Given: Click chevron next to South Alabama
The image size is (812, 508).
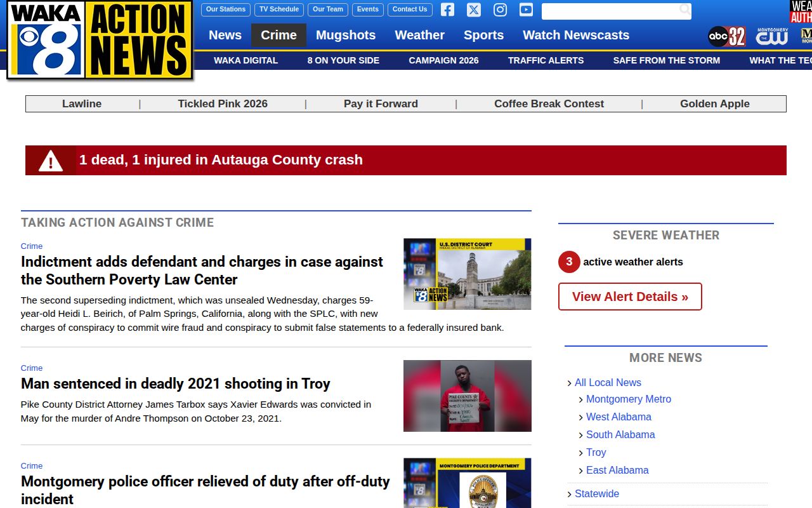Looking at the screenshot, I should point(581,435).
